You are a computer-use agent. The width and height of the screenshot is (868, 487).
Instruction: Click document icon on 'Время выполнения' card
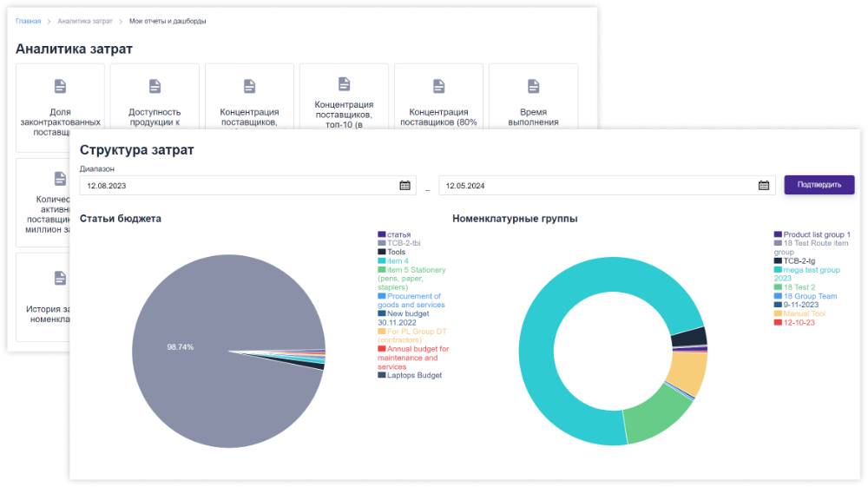point(533,86)
